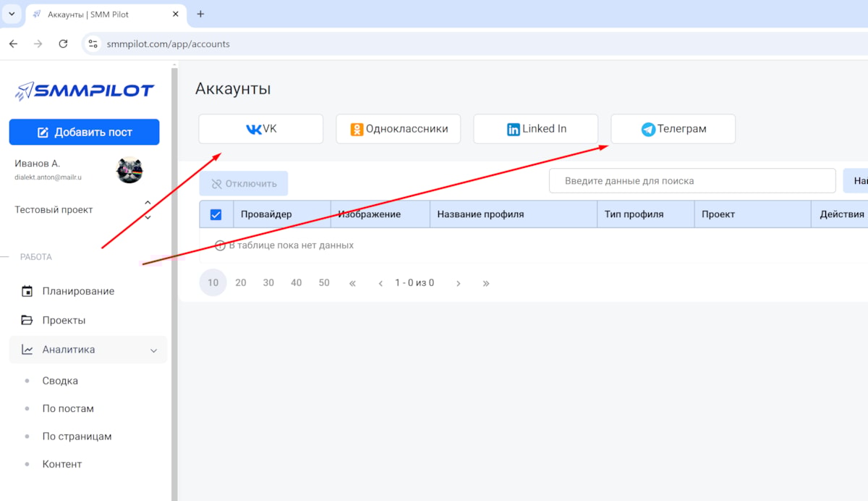
Task: Click the folder icon next to Проекты
Action: (x=27, y=320)
